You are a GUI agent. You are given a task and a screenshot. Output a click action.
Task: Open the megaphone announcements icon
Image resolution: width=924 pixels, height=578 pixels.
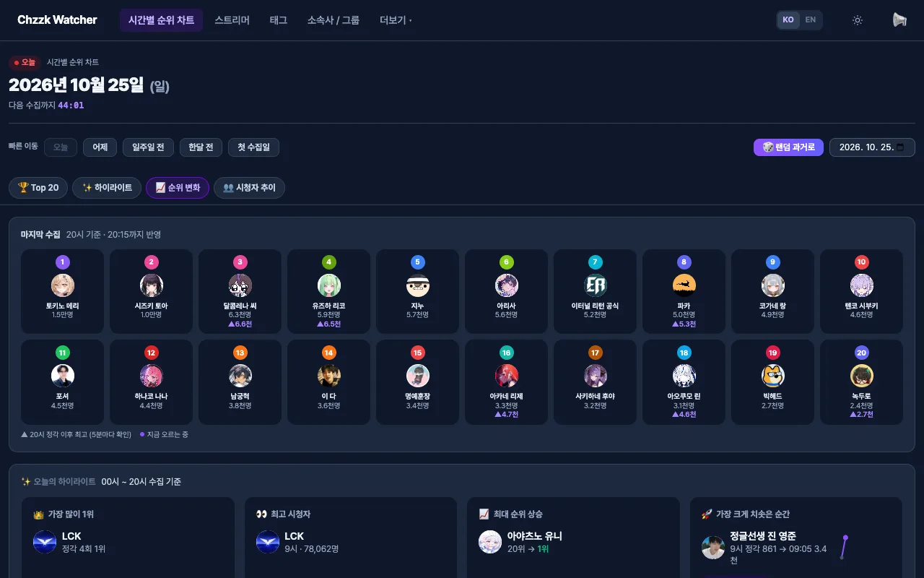tap(899, 20)
